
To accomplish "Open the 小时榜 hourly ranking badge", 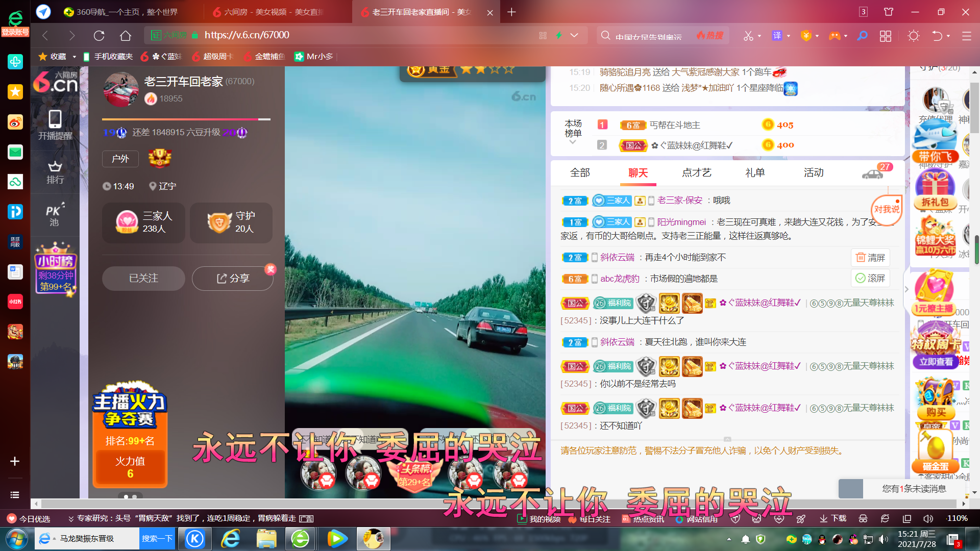I will pyautogui.click(x=55, y=268).
